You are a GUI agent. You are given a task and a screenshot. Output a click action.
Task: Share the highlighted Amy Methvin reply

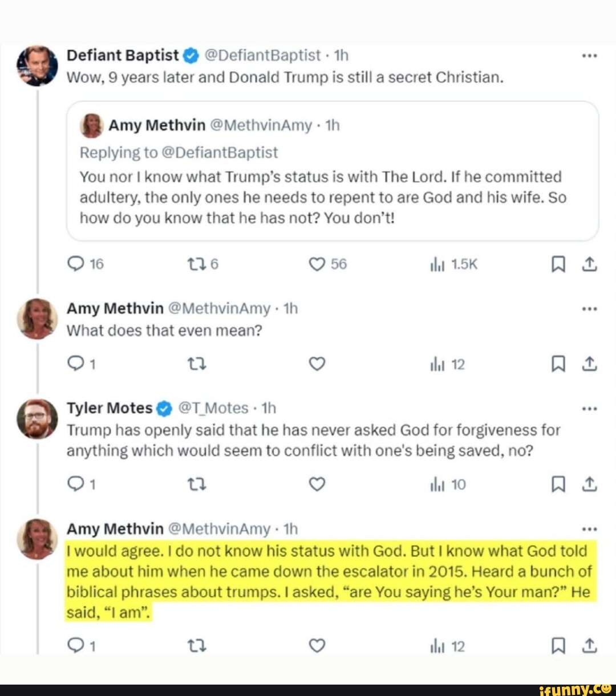coord(590,645)
